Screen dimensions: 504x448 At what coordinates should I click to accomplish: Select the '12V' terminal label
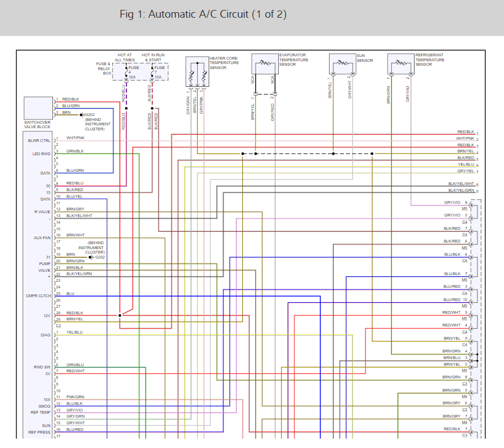coord(47,316)
